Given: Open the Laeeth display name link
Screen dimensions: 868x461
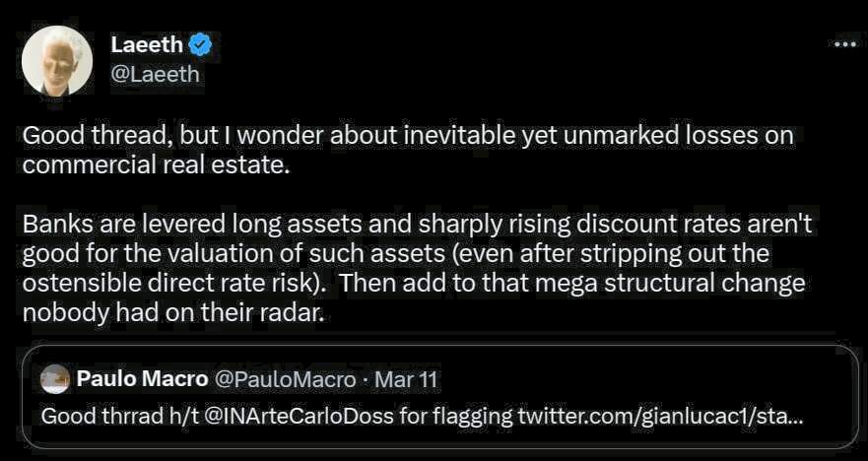Looking at the screenshot, I should click(x=146, y=44).
